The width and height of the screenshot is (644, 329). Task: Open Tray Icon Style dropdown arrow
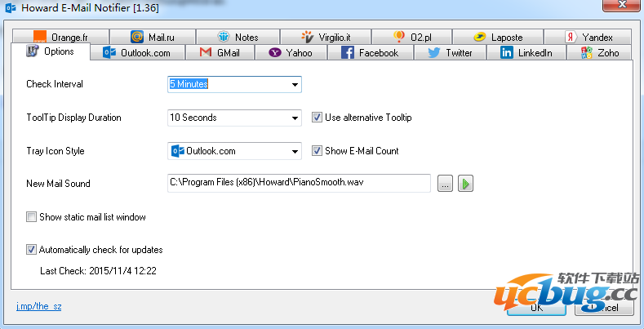tap(295, 151)
